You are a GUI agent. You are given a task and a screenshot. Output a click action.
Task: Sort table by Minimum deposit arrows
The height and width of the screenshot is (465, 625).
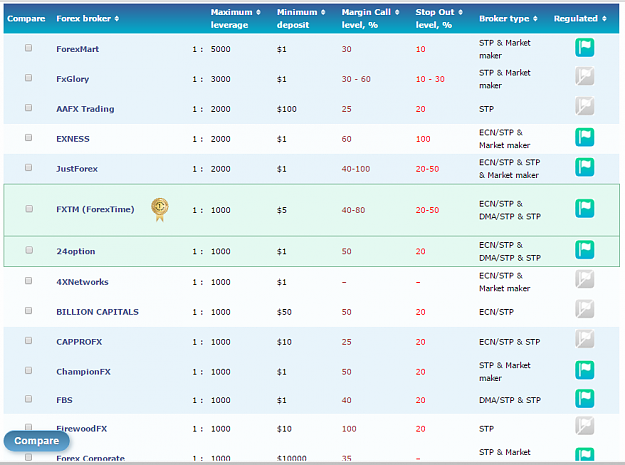(x=323, y=12)
